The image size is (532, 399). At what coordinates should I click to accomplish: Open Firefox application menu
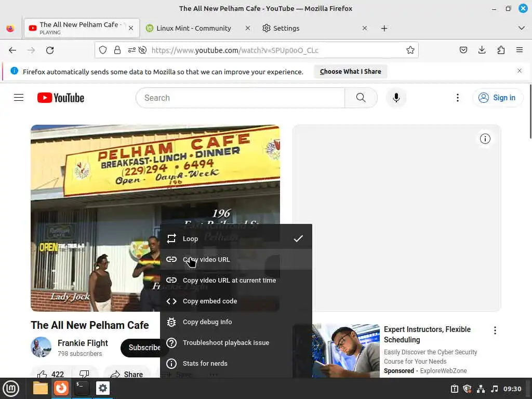pyautogui.click(x=520, y=50)
